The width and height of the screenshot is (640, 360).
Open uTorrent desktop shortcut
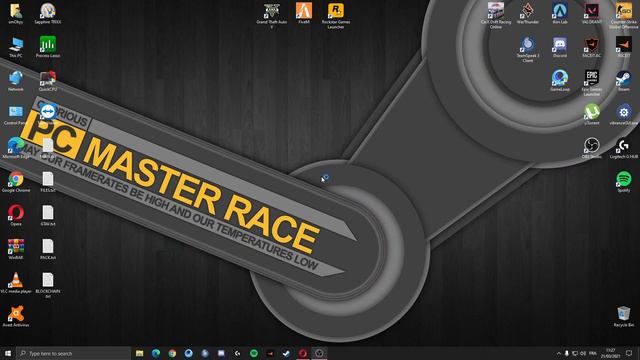coord(591,114)
